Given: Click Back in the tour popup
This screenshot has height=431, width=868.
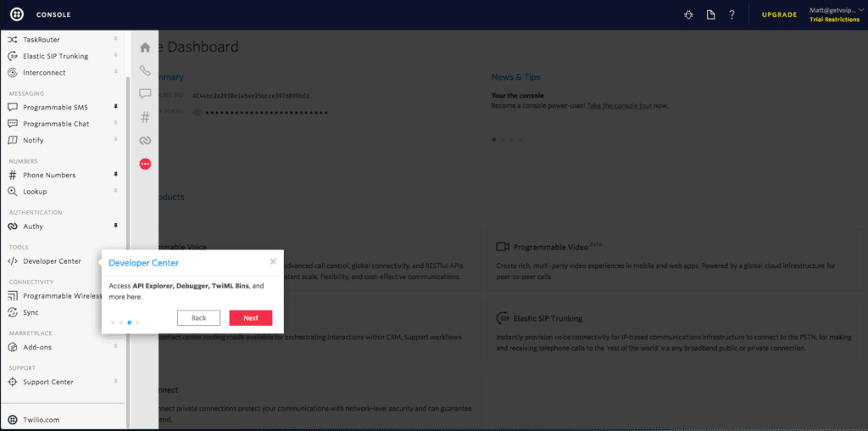Looking at the screenshot, I should 198,318.
